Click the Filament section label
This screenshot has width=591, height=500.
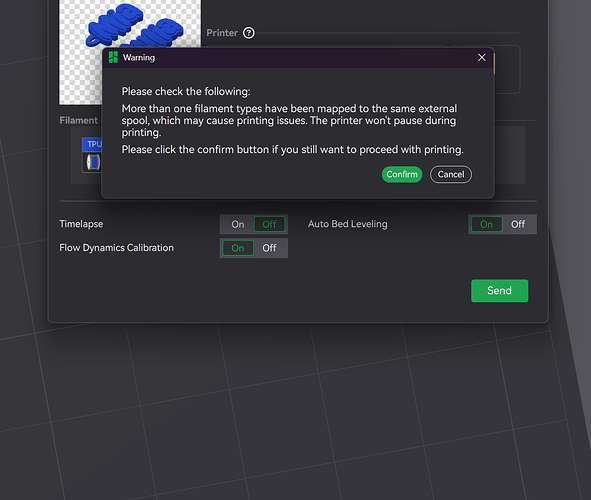point(79,120)
